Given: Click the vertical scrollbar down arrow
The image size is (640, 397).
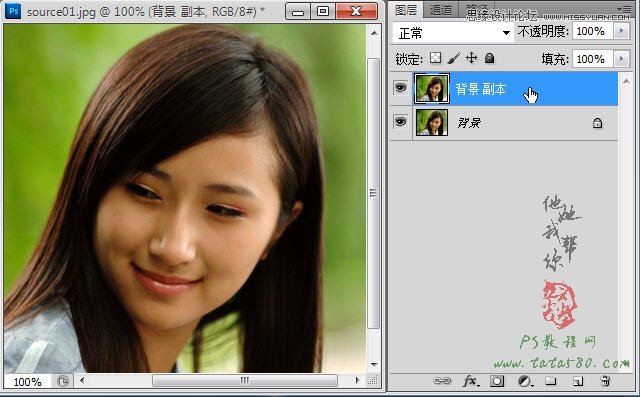Looking at the screenshot, I should [x=374, y=364].
